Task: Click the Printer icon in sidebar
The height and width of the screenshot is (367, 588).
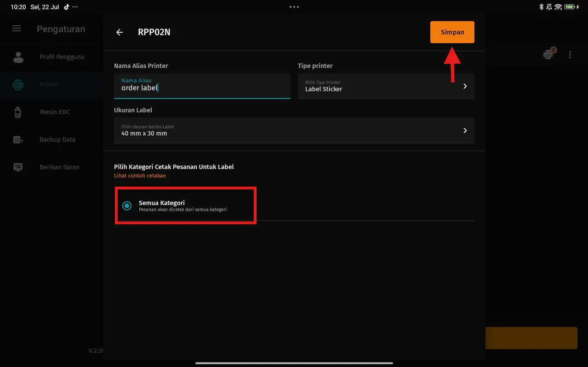Action: pyautogui.click(x=18, y=85)
